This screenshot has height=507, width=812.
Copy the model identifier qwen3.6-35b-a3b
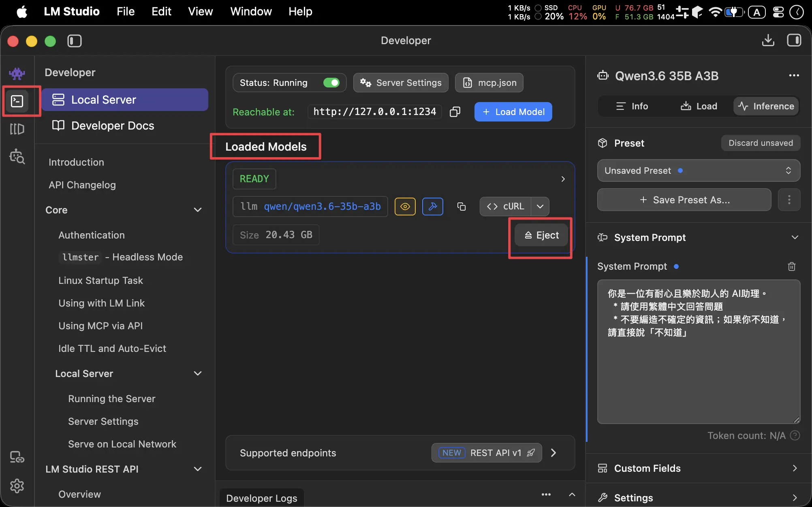462,207
